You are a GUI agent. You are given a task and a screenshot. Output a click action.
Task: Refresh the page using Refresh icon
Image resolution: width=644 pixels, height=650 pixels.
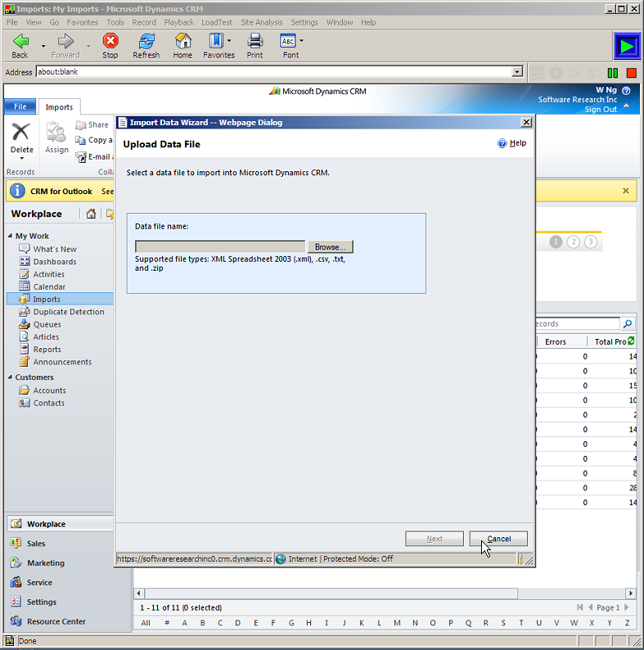pos(146,42)
